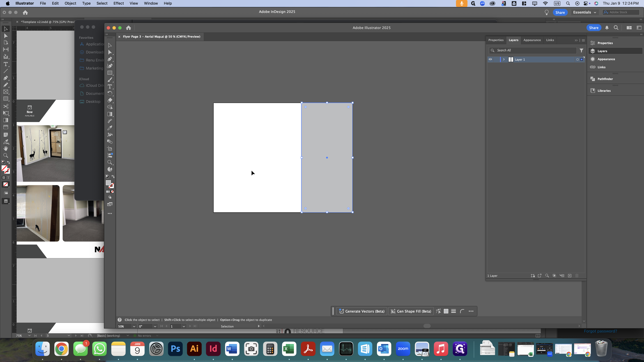Open the Object menu
Viewport: 644px width, 362px height.
click(70, 3)
